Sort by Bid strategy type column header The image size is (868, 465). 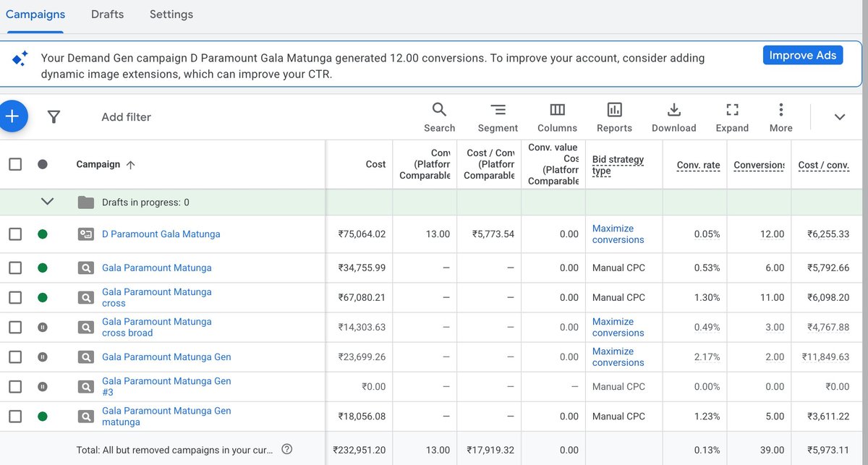pos(618,165)
